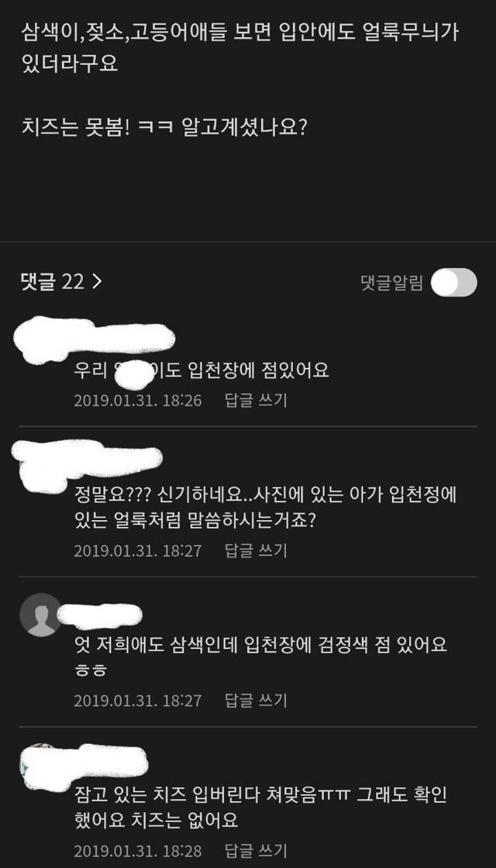Click the gray default profile avatar
496x868 pixels.
(x=40, y=615)
